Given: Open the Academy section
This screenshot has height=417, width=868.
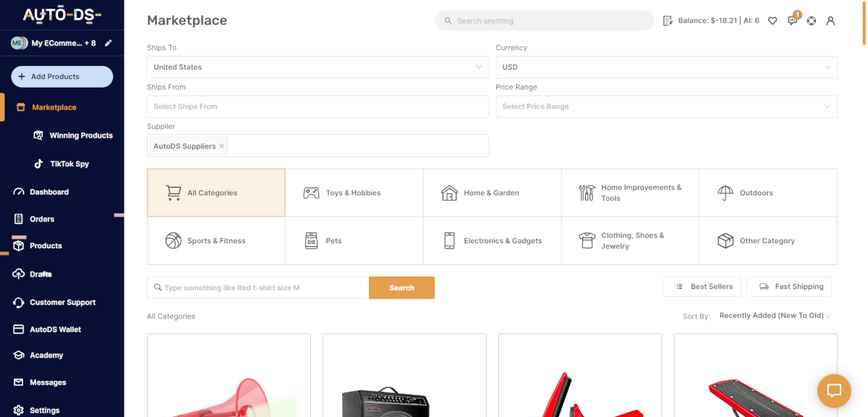Looking at the screenshot, I should [38, 355].
